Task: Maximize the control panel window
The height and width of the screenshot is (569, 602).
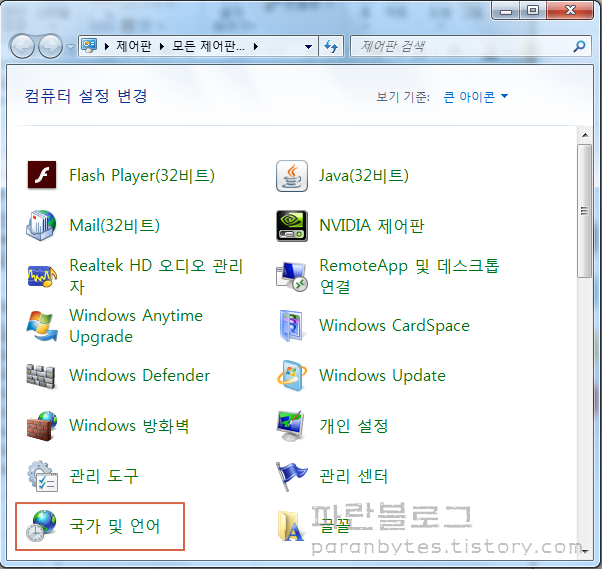Action: point(533,11)
